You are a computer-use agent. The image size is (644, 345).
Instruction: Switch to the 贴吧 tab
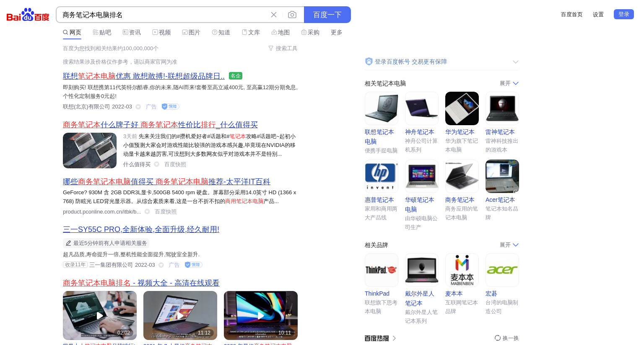[x=102, y=32]
